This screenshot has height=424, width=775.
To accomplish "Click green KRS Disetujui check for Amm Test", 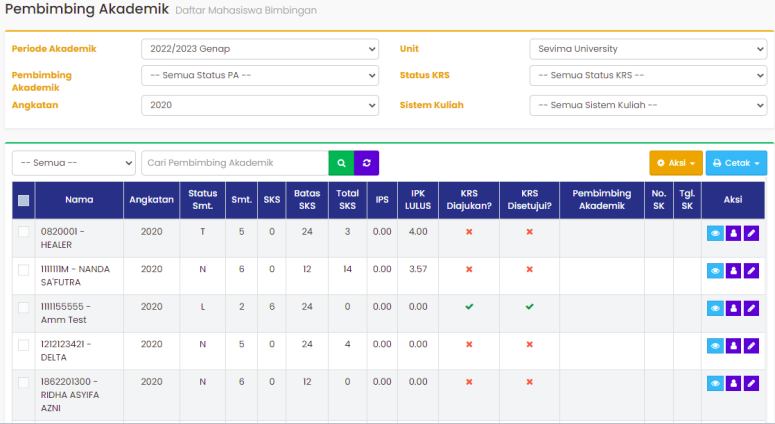I will click(x=529, y=307).
